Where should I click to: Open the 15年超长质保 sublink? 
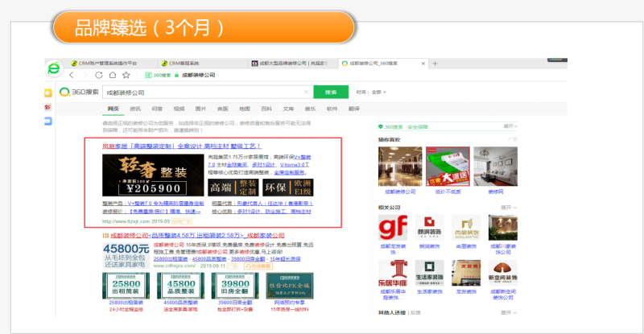(285, 259)
